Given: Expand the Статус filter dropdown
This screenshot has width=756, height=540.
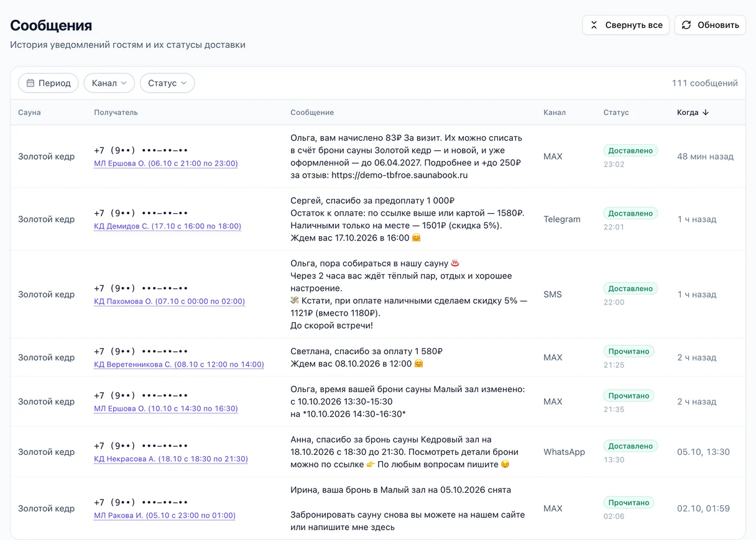Looking at the screenshot, I should tap(167, 83).
